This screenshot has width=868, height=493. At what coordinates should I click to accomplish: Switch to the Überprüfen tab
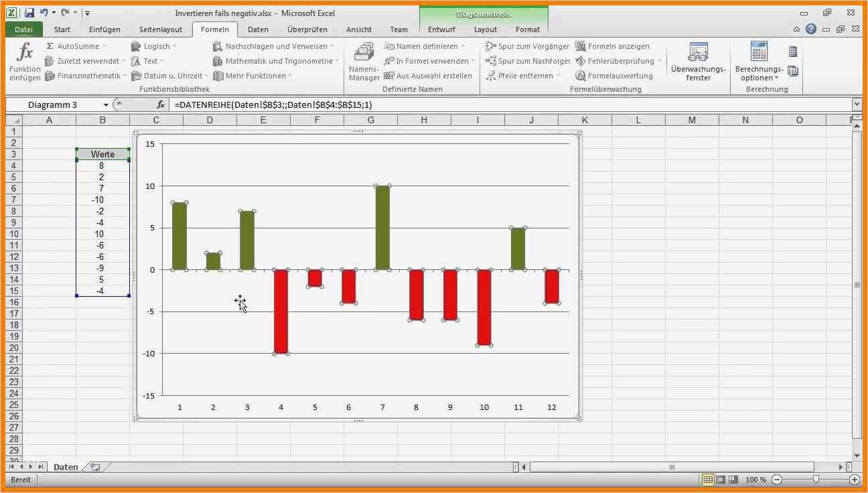pos(307,29)
